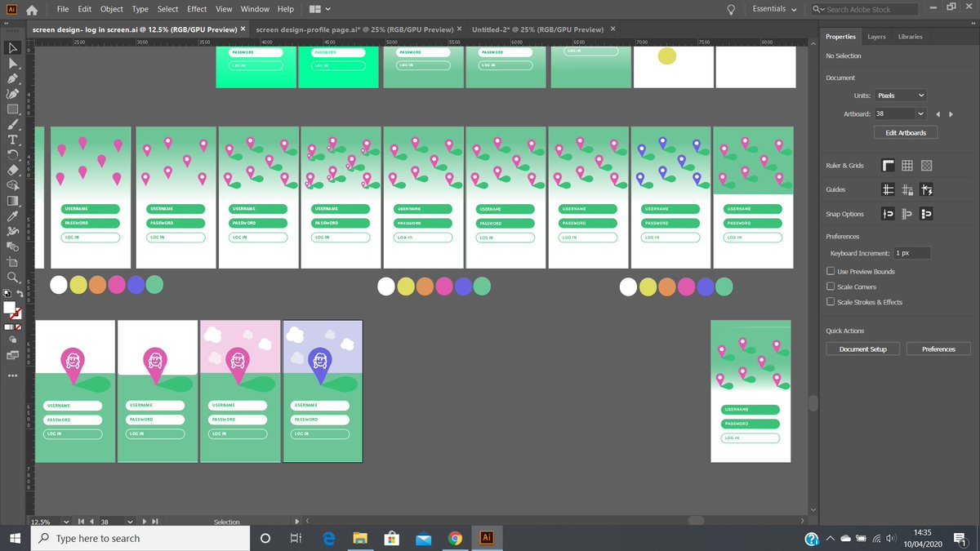The width and height of the screenshot is (980, 551).
Task: Toggle Show Transparency Grid icon
Action: (926, 166)
